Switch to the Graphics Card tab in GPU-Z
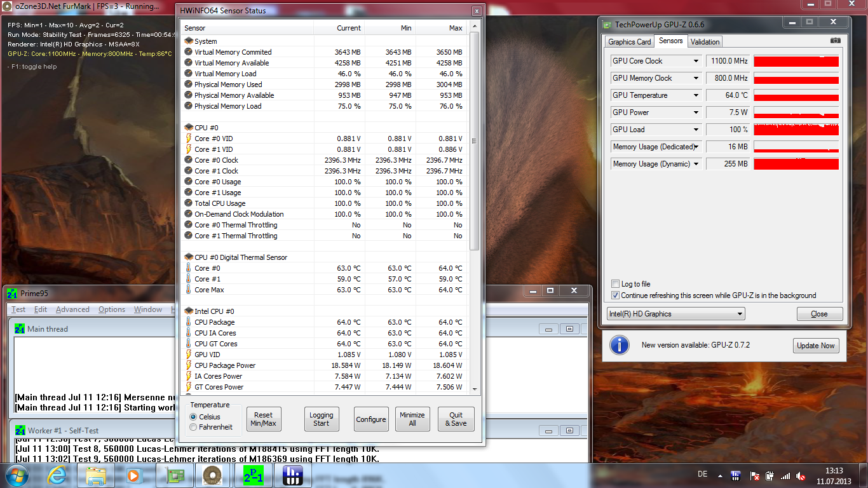This screenshot has width=868, height=488. click(x=629, y=42)
